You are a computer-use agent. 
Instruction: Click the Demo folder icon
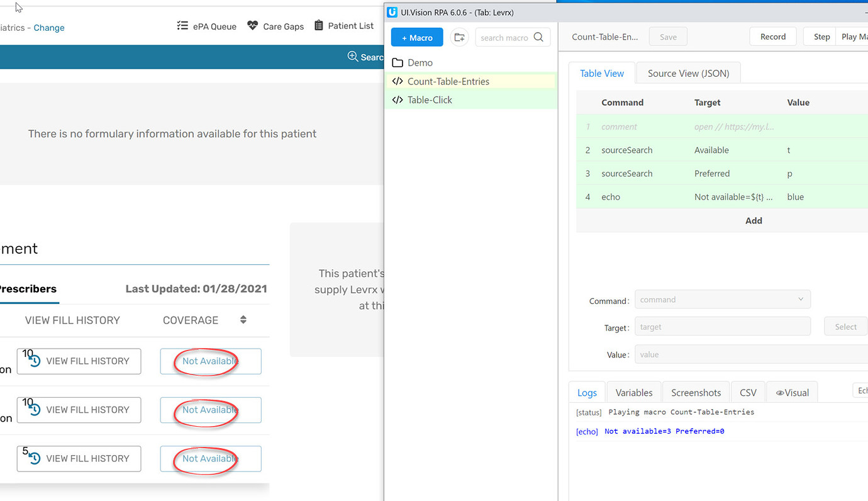point(397,62)
